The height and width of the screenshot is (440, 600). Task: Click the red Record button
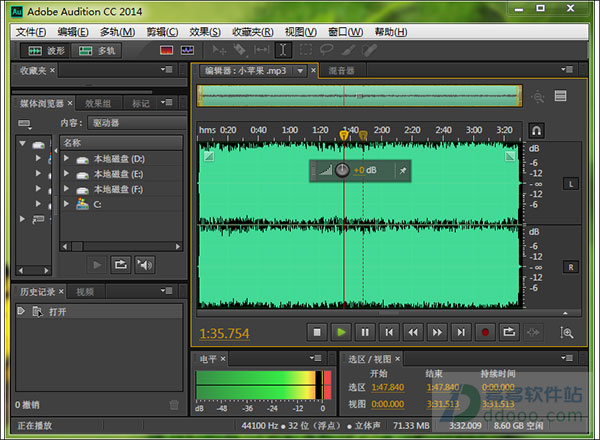485,332
